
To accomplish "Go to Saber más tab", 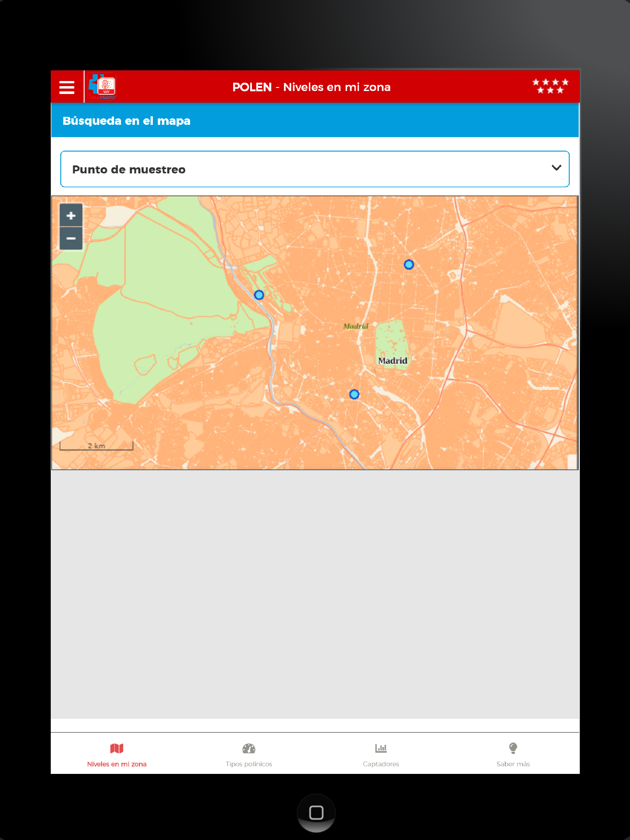I will pyautogui.click(x=513, y=764).
